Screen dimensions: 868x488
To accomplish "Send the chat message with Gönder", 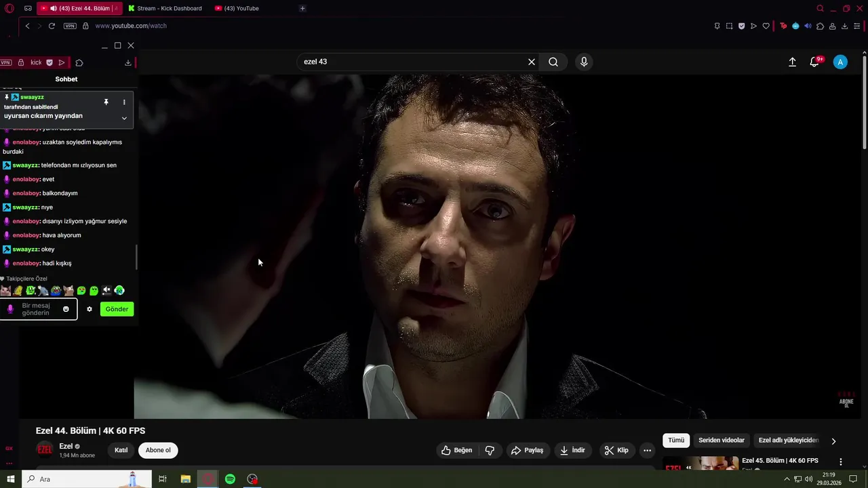I will (117, 309).
